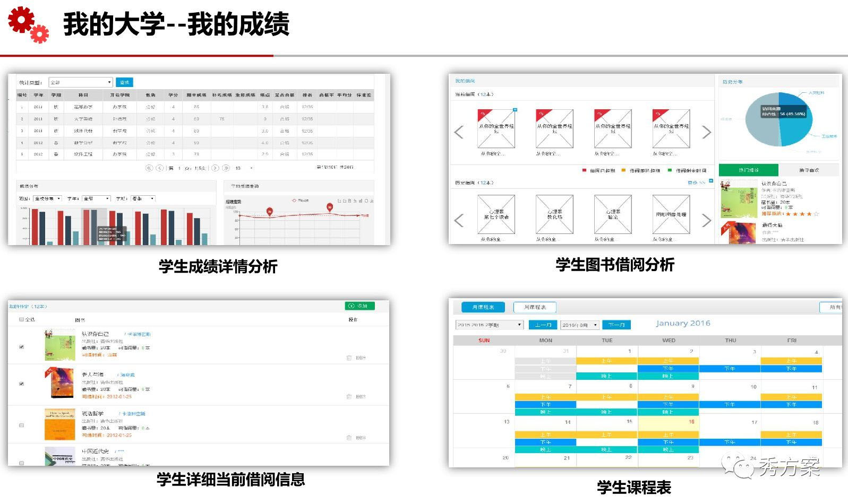Viewport: 848px width, 504px height.
Task: Click first book thumbnail in current borrowing
Action: click(496, 129)
